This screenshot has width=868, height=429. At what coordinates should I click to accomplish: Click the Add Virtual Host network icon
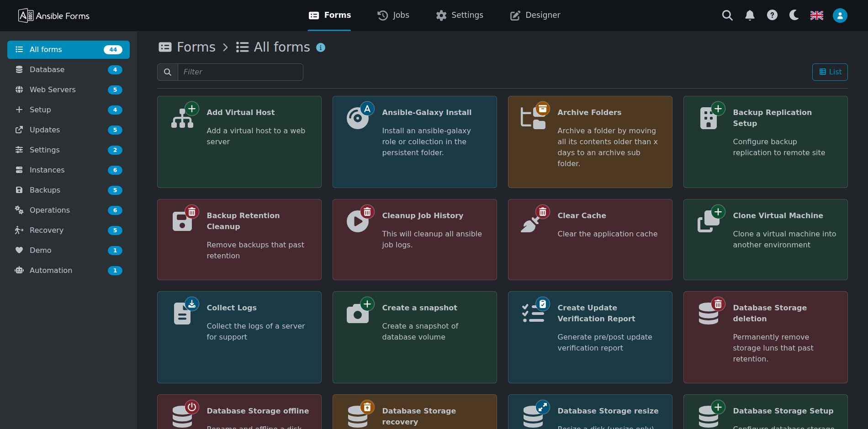pos(182,119)
